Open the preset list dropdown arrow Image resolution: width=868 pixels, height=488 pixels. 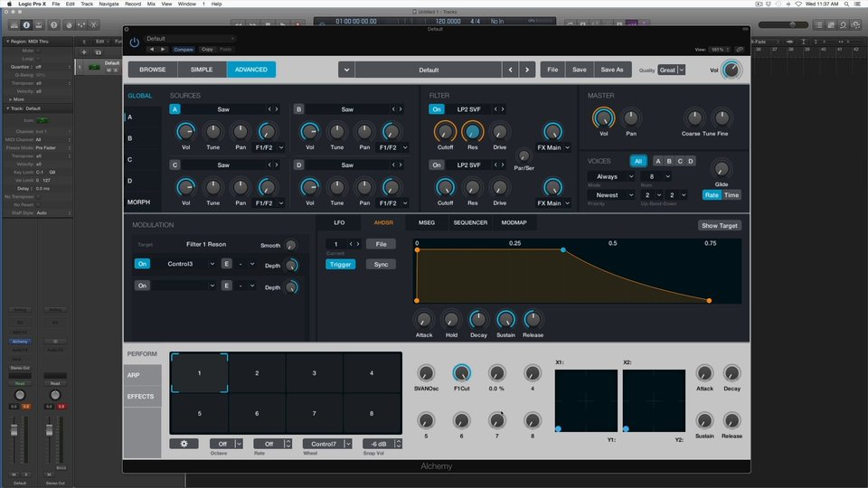pyautogui.click(x=346, y=70)
